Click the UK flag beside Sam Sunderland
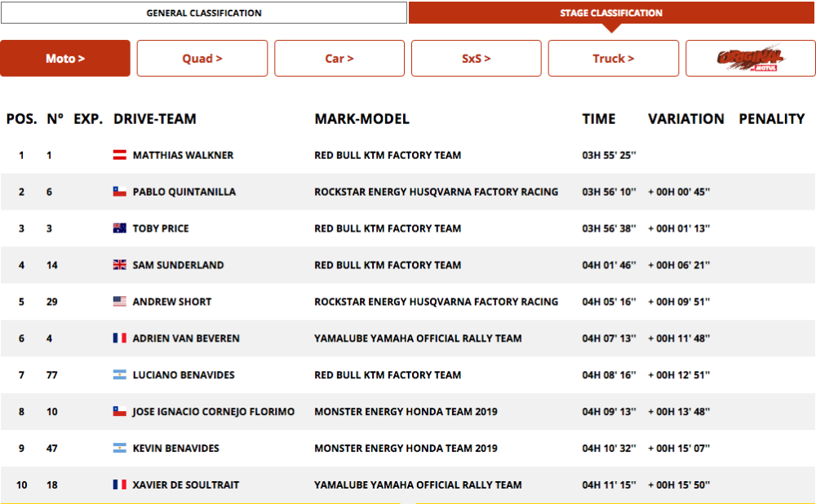The width and height of the screenshot is (816, 504). click(120, 265)
